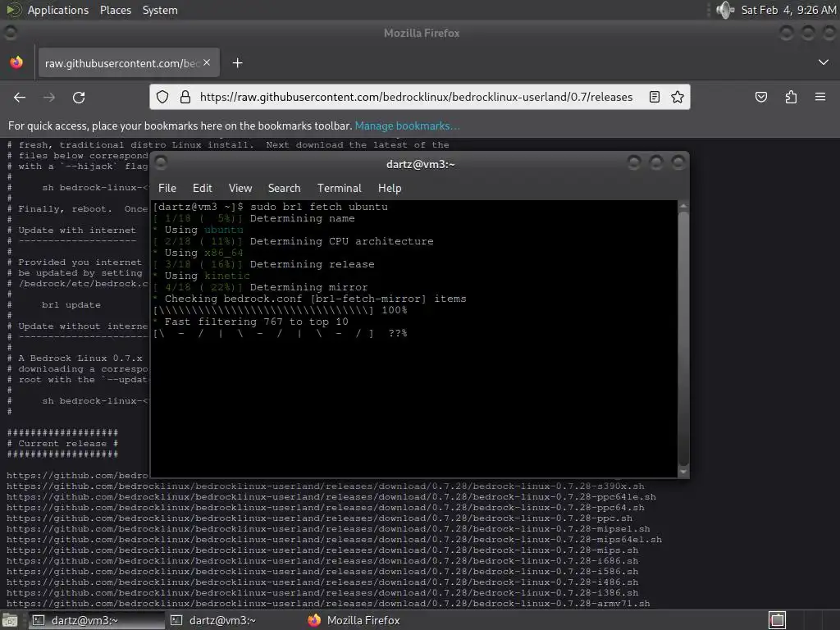Screen dimensions: 840x630
Task: Click the Manage bookmarks link
Action: coord(407,126)
